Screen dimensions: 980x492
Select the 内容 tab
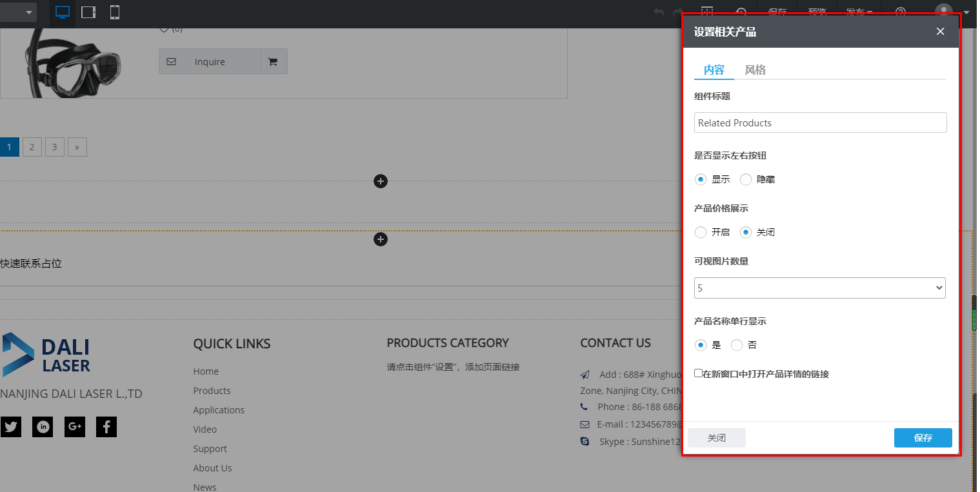[x=714, y=70]
